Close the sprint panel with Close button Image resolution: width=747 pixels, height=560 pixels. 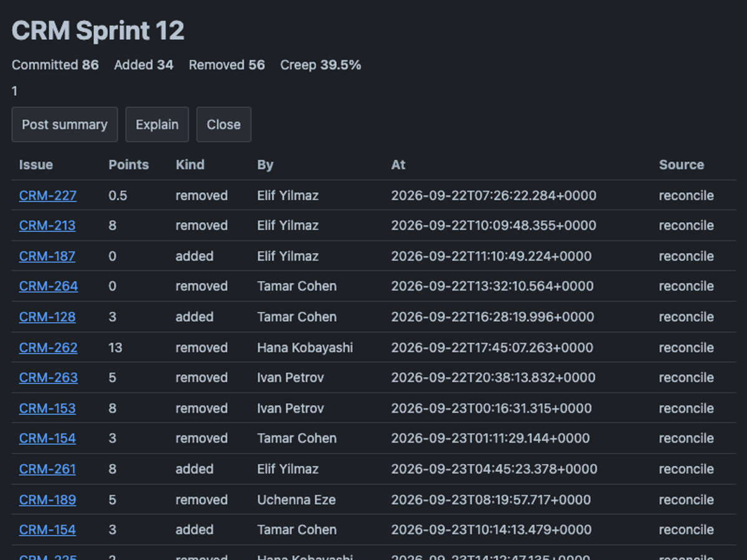click(x=223, y=124)
